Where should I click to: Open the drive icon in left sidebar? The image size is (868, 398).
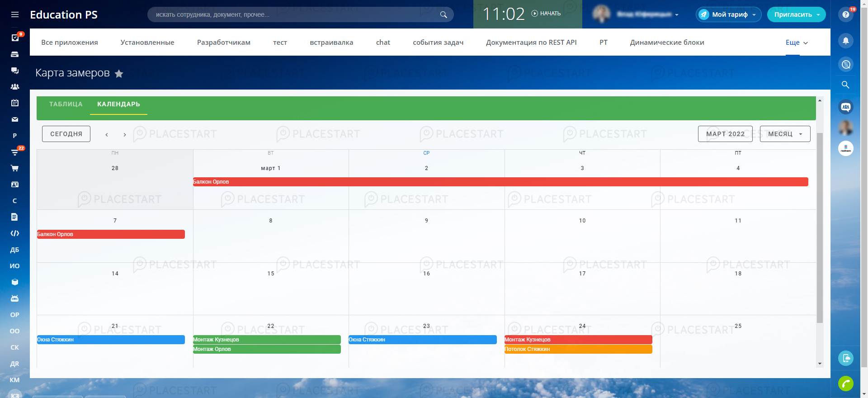pos(15,54)
